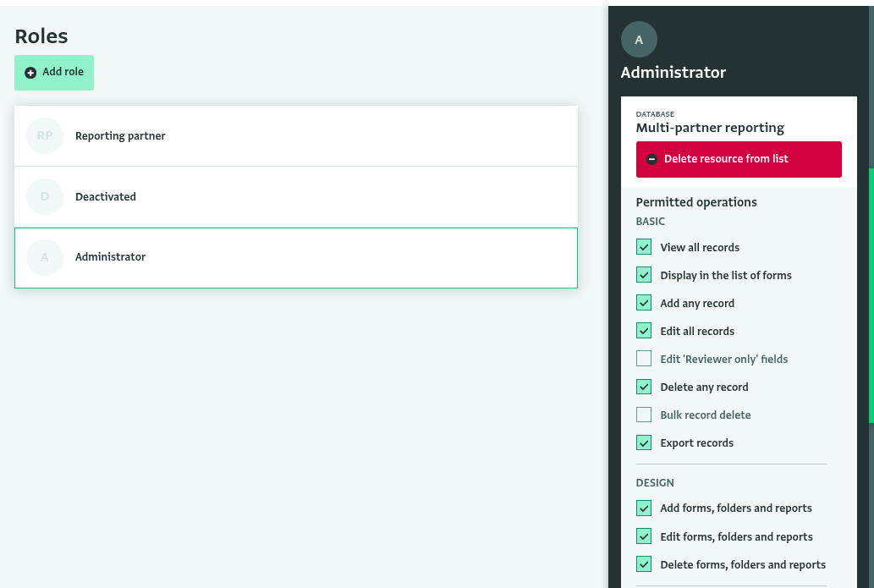Toggle Edit forms, folders and reports
The image size is (874, 588).
coord(644,536)
